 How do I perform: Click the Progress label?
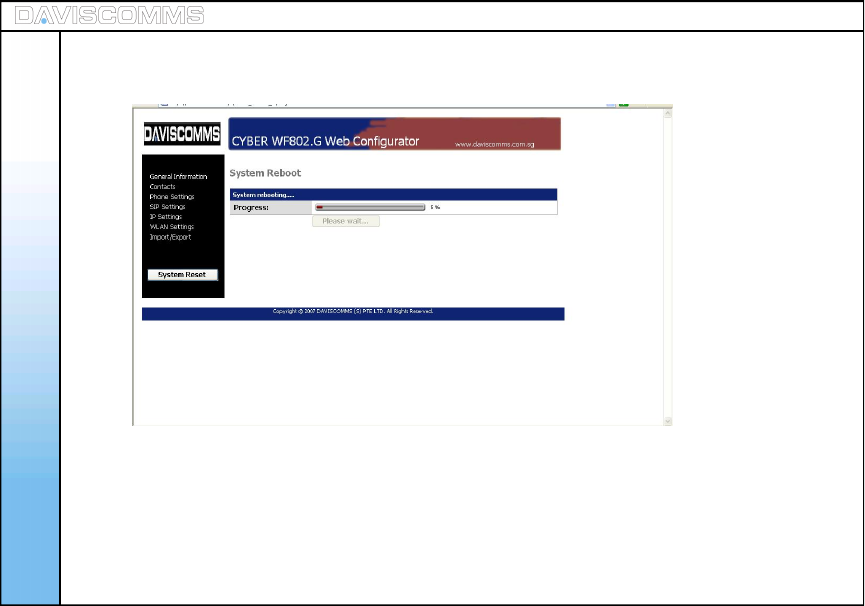tap(251, 208)
